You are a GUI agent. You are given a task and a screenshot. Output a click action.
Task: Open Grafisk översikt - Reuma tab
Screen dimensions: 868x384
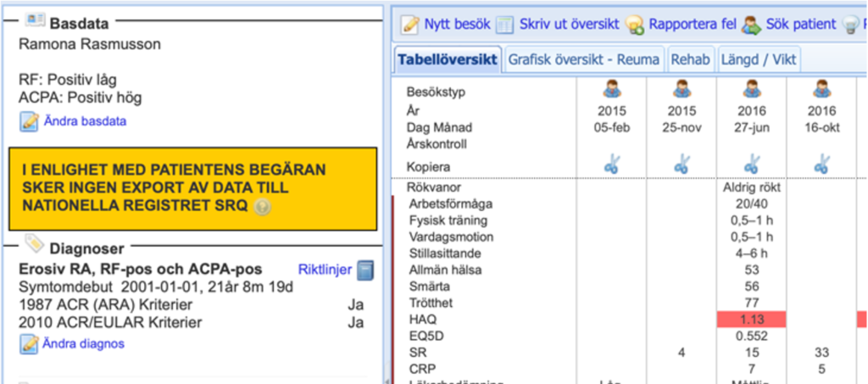coord(584,59)
